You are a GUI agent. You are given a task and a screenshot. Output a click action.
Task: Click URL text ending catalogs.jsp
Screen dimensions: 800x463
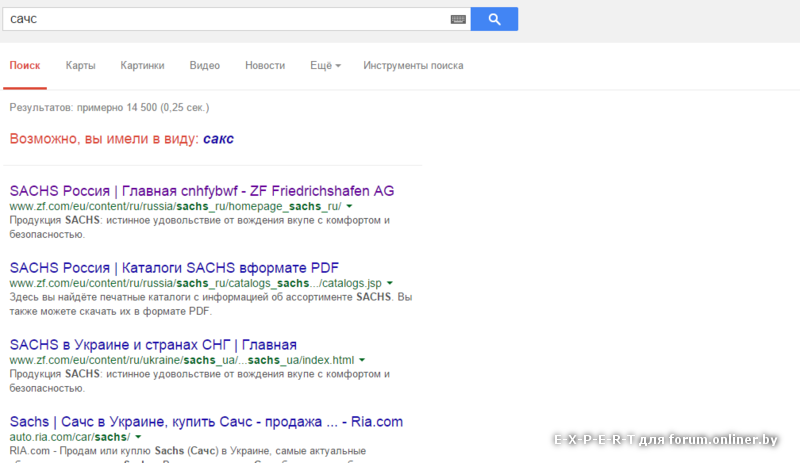tap(195, 283)
